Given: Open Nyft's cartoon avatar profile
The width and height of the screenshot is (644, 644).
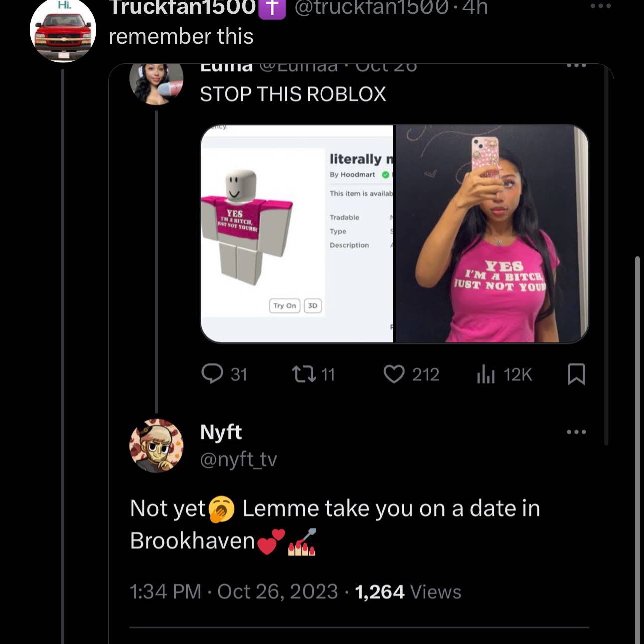Looking at the screenshot, I should click(x=157, y=446).
